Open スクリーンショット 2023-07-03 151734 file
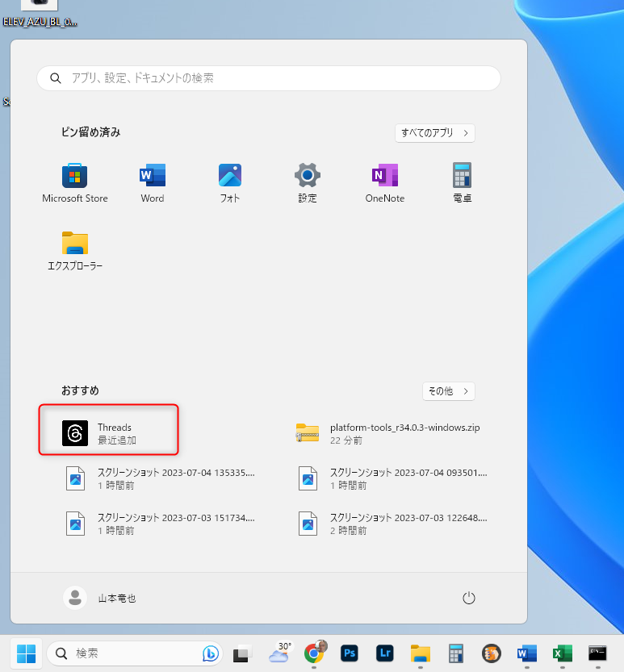 (x=160, y=524)
